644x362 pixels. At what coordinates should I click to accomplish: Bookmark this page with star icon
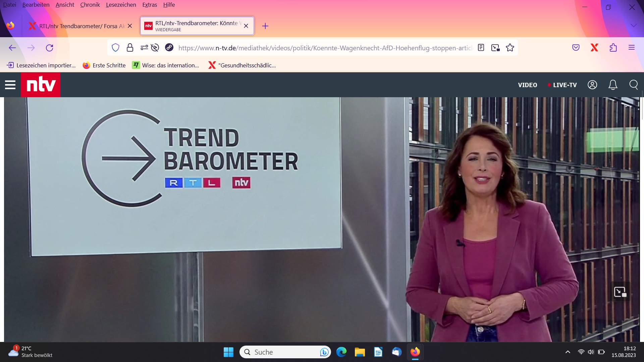[x=510, y=48]
